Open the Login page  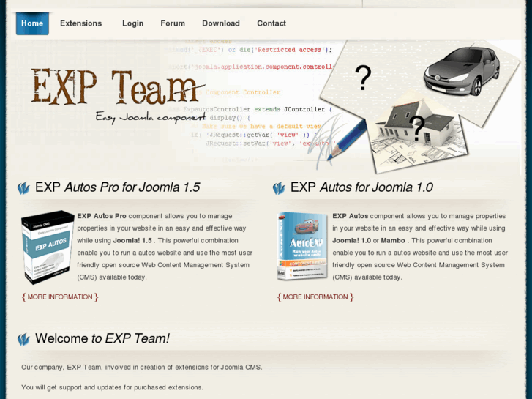[x=133, y=23]
